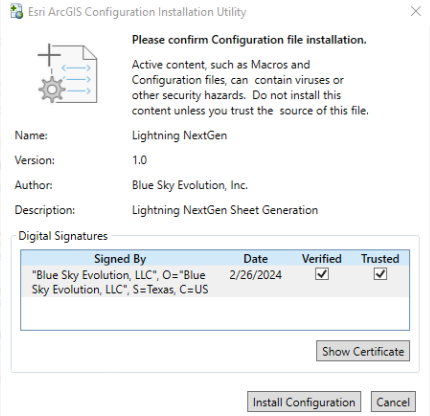Click the gear symbol on configuration graphic
The image size is (430, 416).
coord(52,89)
